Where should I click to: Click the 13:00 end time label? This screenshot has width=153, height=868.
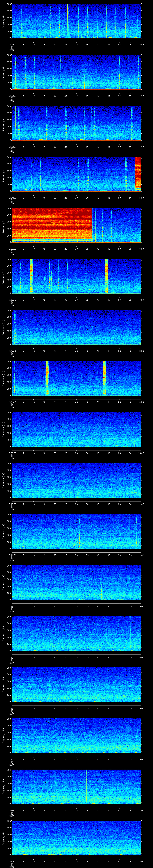[x=141, y=606]
